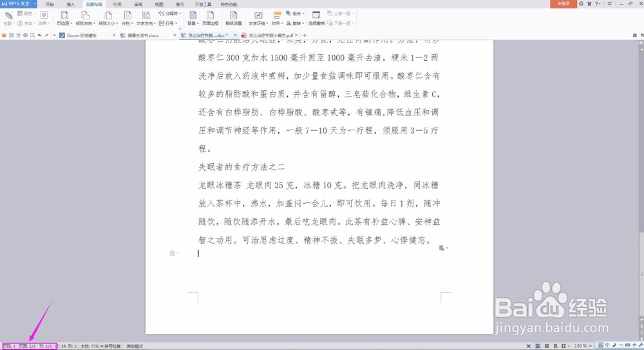Screen dimensions: 644x350
Task: Open 纸张大小 paper size dropdown
Action: (108, 19)
